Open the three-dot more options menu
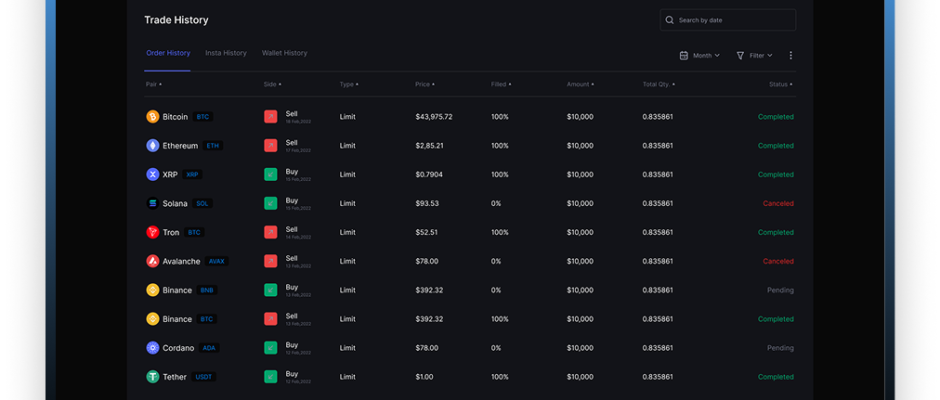Screen dimensions: 940x400 (791, 56)
